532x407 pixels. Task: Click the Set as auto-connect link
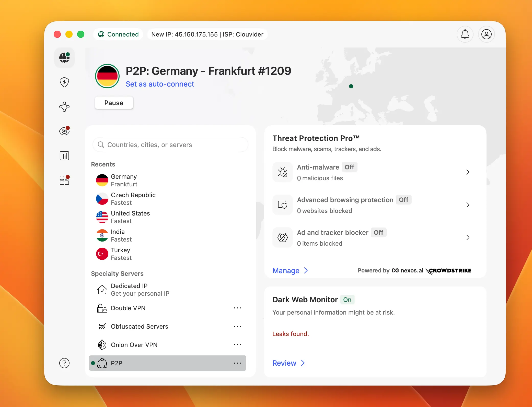tap(160, 84)
